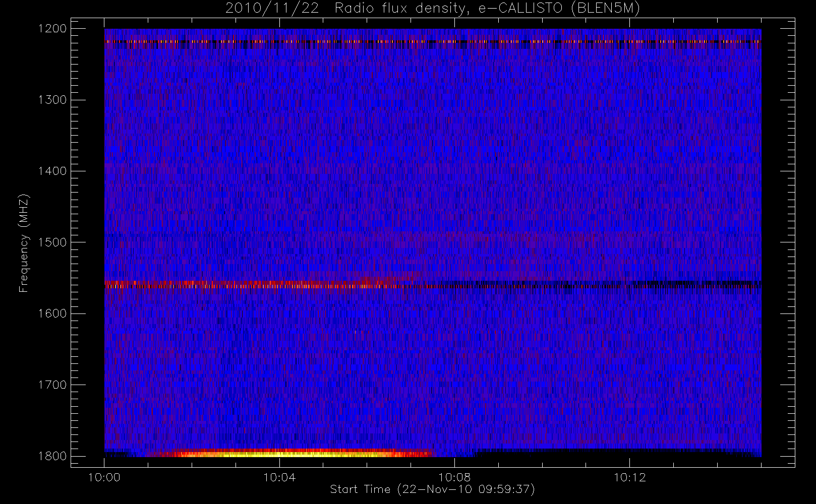Viewport: 816px width, 504px height.
Task: Click the 1600 frequency tick label
Action: point(52,313)
